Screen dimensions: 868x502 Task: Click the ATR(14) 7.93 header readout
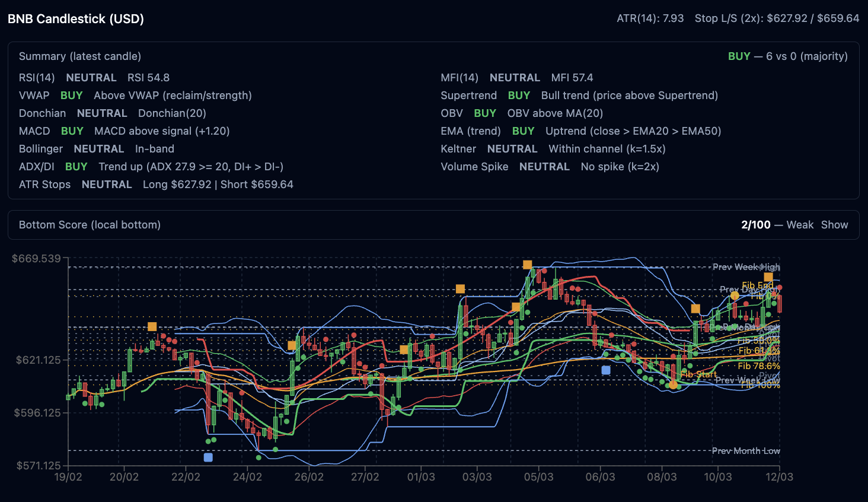(650, 18)
